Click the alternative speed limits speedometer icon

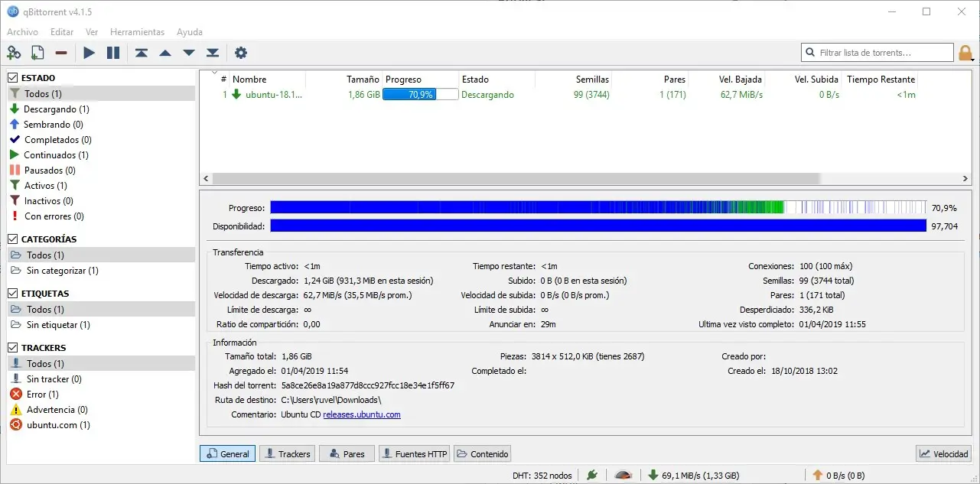[623, 475]
